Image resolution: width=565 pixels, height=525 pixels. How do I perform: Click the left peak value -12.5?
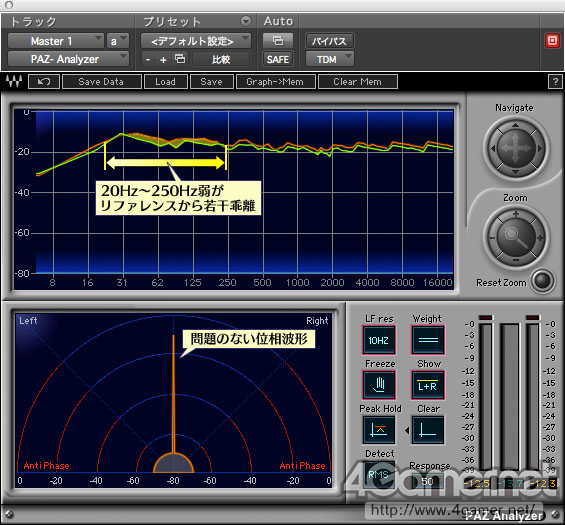477,483
